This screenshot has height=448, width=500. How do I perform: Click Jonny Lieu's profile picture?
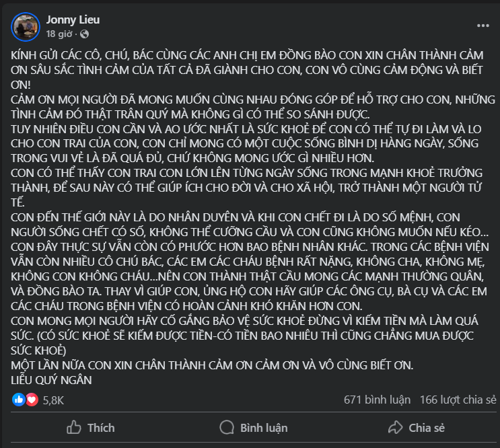coord(26,26)
